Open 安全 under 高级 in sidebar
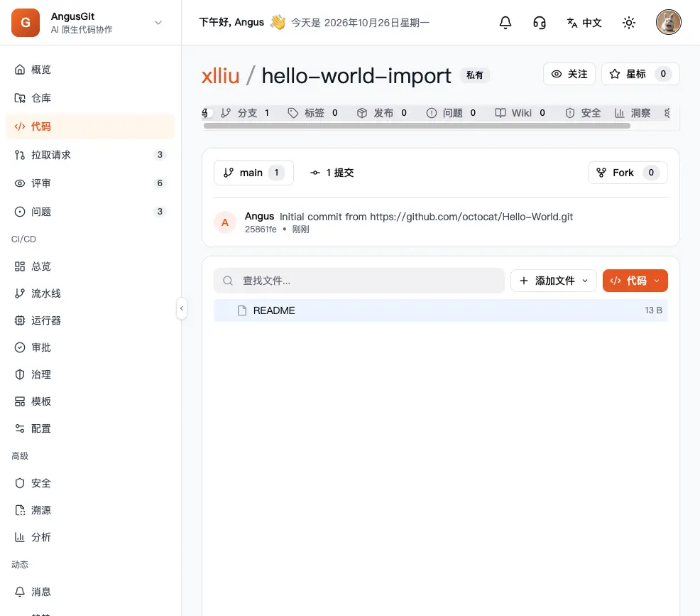The image size is (700, 616). tap(90, 483)
